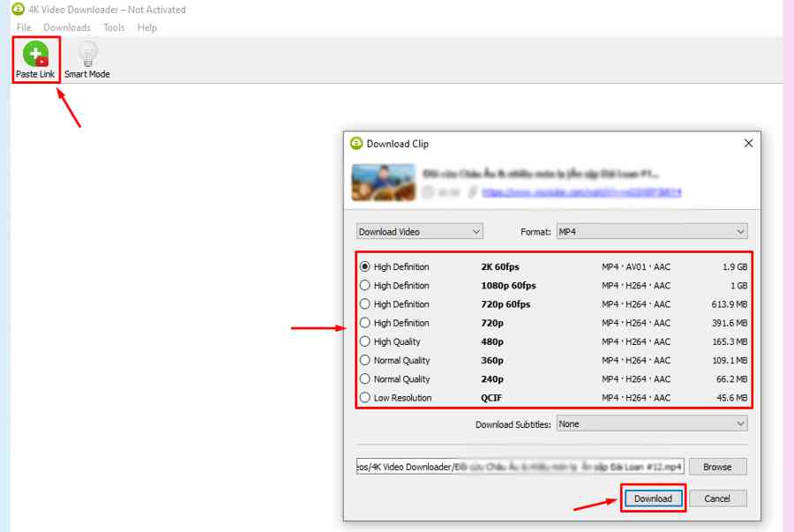Open the Download Subtitles dropdown
The width and height of the screenshot is (794, 532).
point(651,424)
